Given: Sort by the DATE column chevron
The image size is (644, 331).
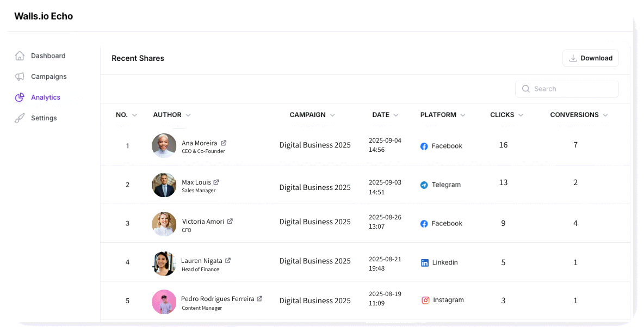Looking at the screenshot, I should [396, 115].
